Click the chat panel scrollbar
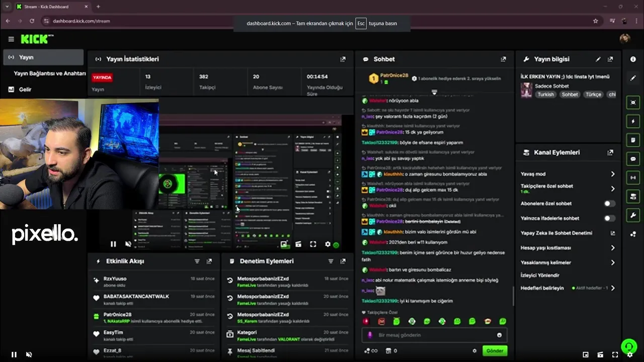This screenshot has height=362, width=644. point(513,297)
